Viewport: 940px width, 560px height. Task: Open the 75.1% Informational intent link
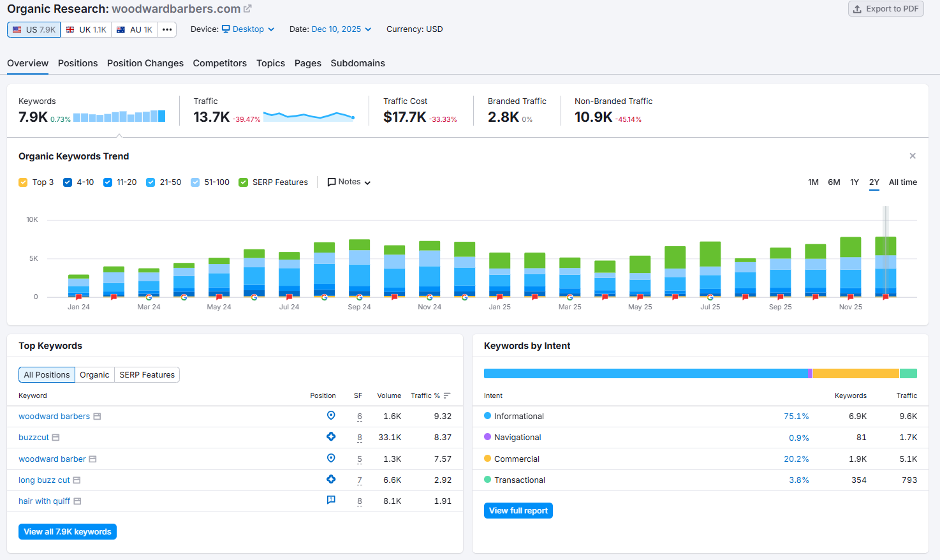[x=796, y=415]
